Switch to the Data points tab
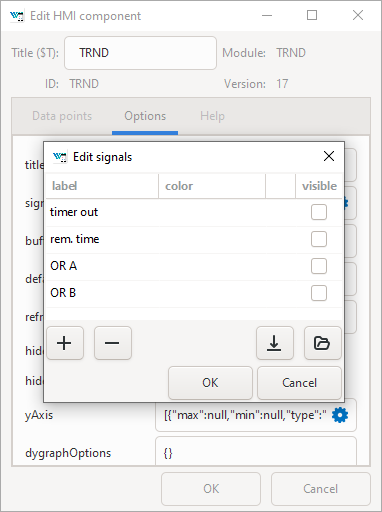Viewport: 382px width, 512px height. tap(62, 116)
